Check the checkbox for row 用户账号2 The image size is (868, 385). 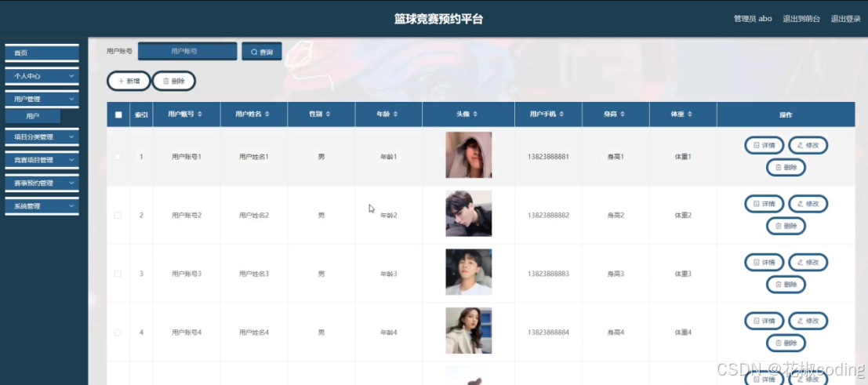(118, 215)
